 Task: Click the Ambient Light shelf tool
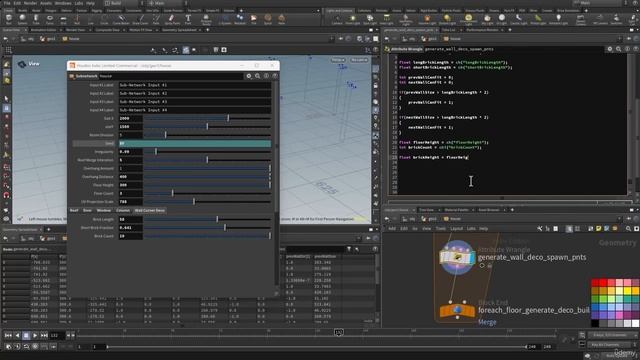point(558,19)
